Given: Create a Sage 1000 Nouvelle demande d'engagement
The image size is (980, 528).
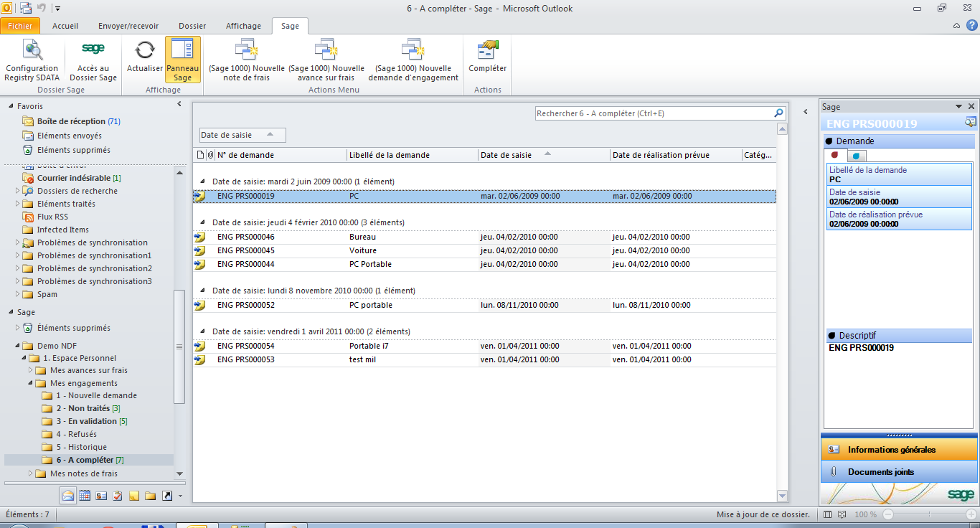Looking at the screenshot, I should coord(413,60).
